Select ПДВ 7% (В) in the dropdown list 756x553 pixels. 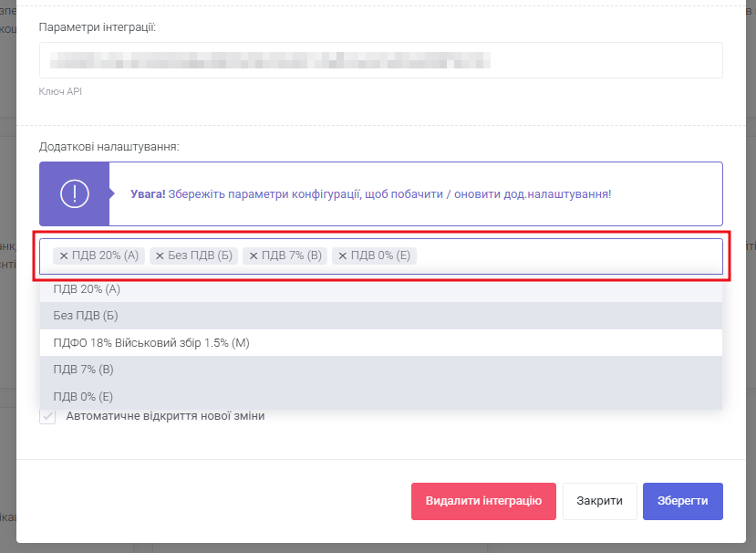pos(83,370)
